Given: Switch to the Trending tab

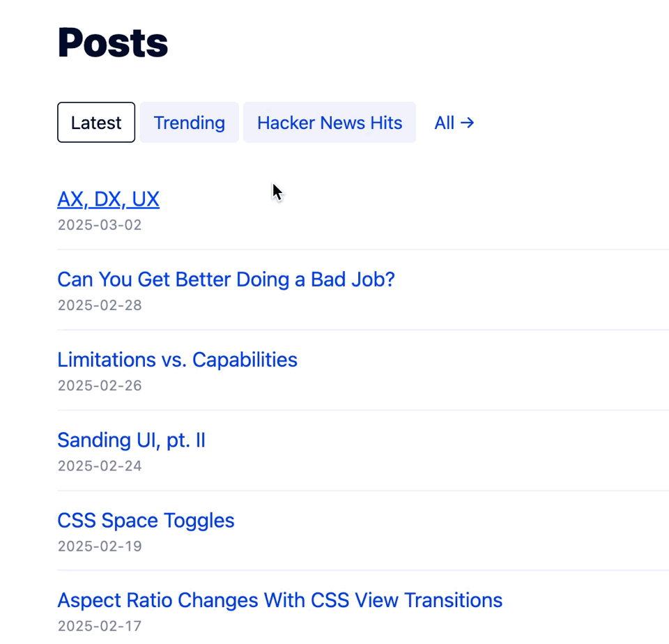Looking at the screenshot, I should (189, 123).
